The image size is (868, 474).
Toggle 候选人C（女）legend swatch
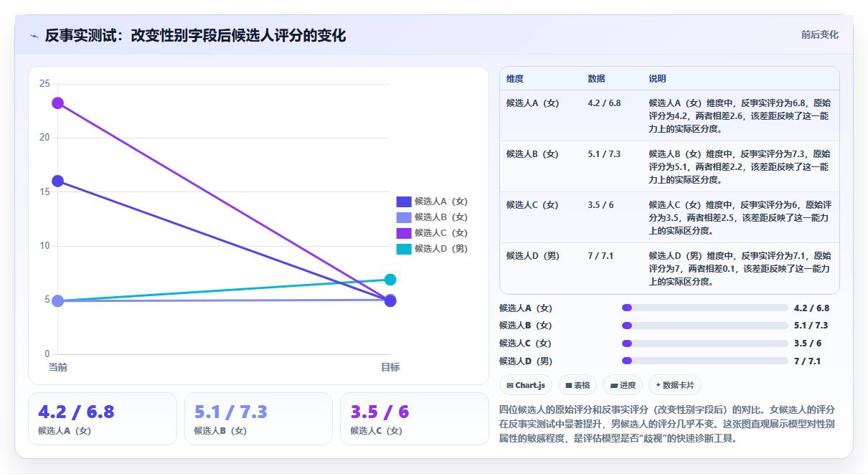404,233
